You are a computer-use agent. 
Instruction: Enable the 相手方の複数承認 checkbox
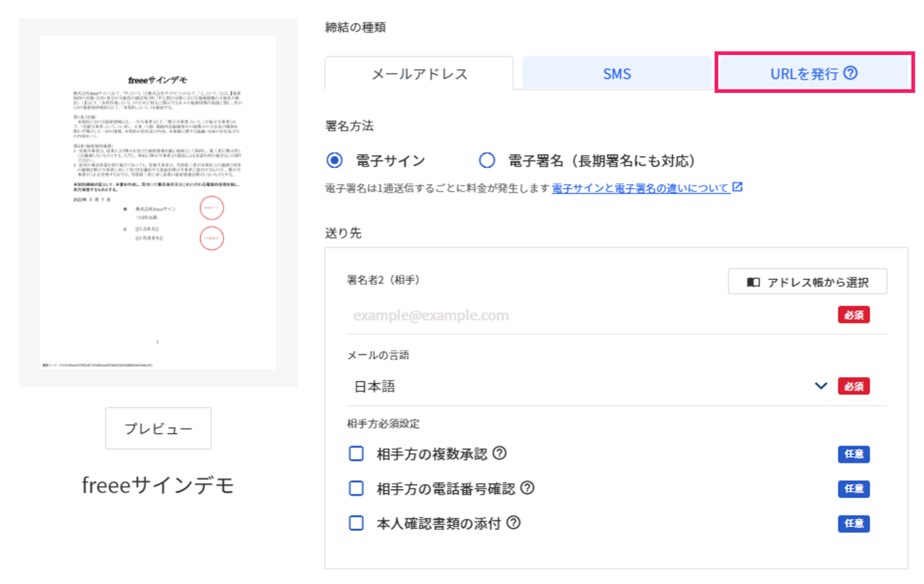pos(356,454)
